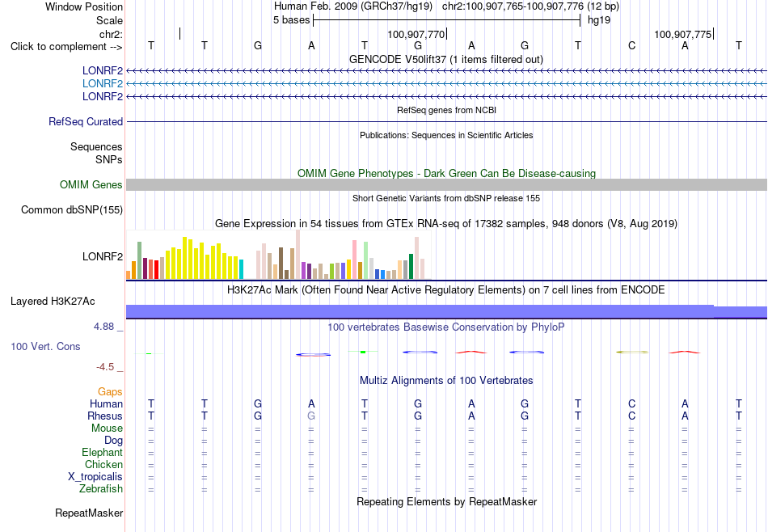Select the Zebrafish species label
Screen dimensions: 768x532
[x=101, y=488]
